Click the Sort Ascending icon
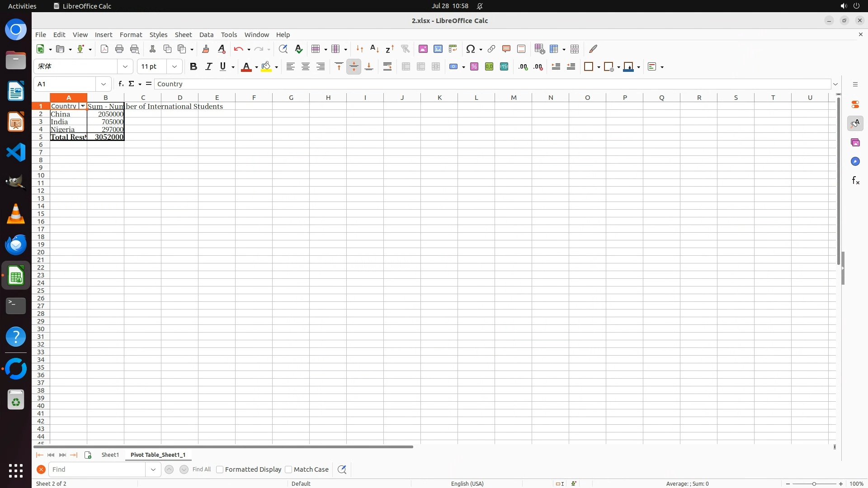This screenshot has height=488, width=868. (x=374, y=49)
